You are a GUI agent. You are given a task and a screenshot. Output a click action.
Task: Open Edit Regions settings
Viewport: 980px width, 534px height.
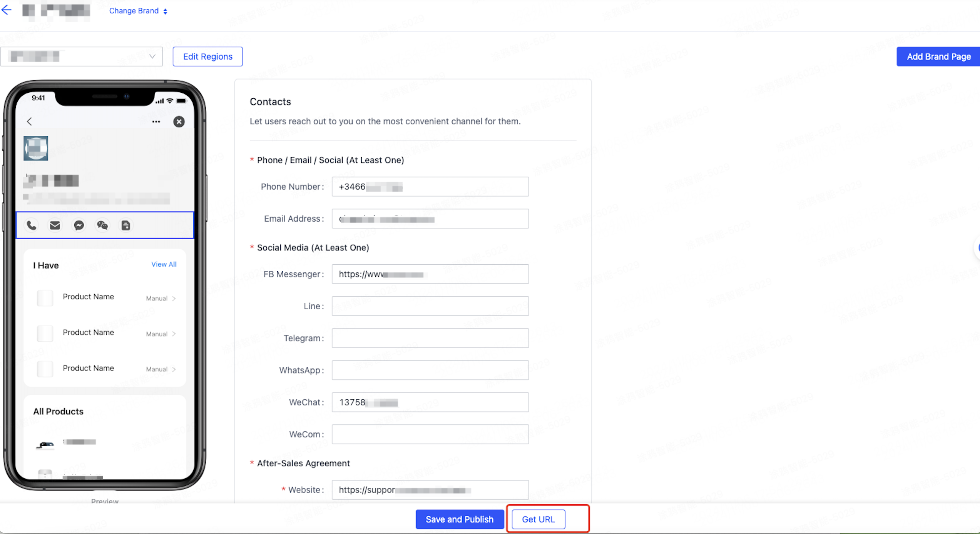pos(207,57)
